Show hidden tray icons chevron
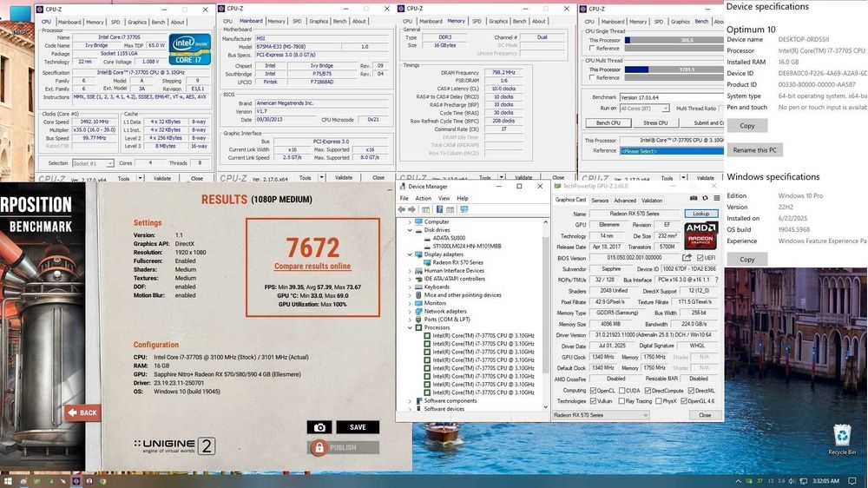Image resolution: width=868 pixels, height=488 pixels. (x=738, y=481)
